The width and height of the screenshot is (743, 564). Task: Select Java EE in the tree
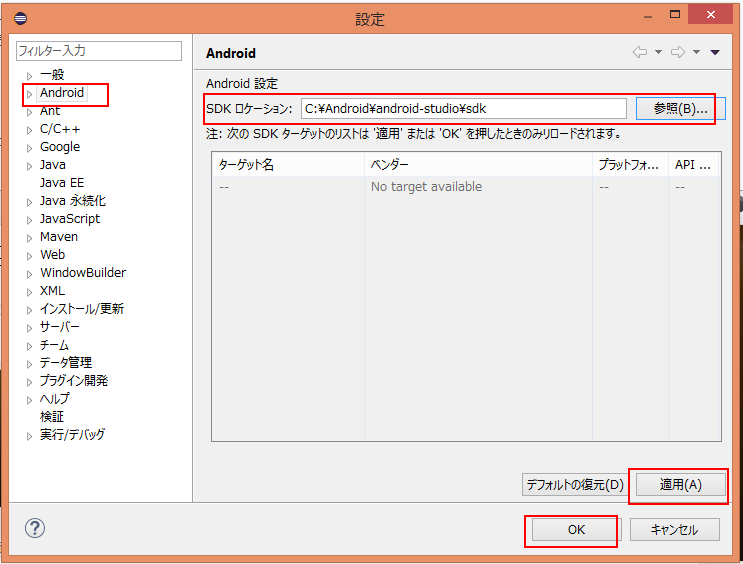pyautogui.click(x=62, y=182)
